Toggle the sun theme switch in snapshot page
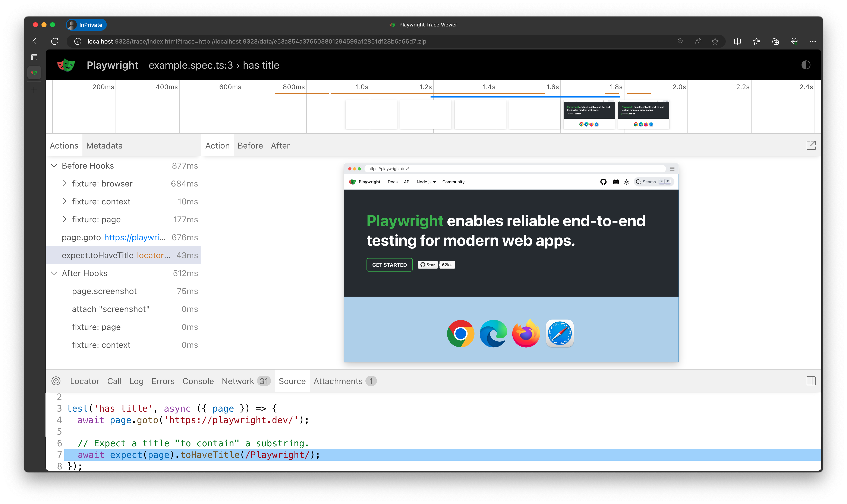Screen dimensions: 847x504 [626, 182]
